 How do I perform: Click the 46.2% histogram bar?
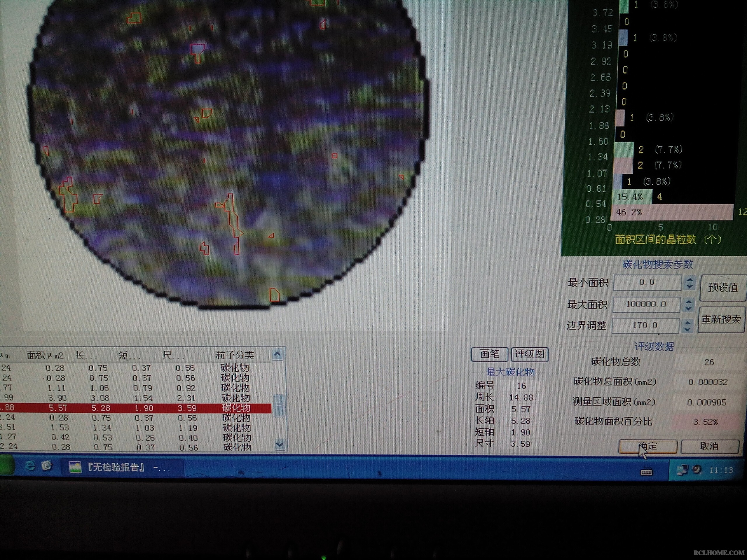(672, 212)
